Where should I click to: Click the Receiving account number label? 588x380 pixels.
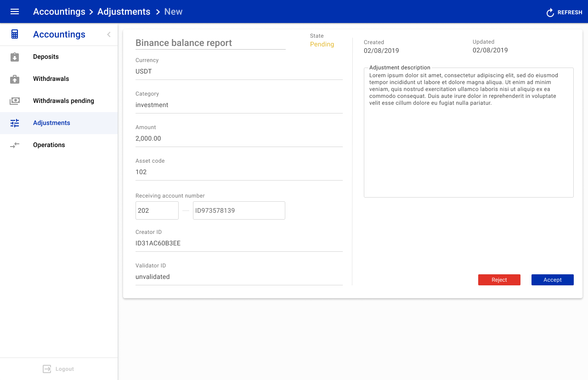[x=170, y=196]
